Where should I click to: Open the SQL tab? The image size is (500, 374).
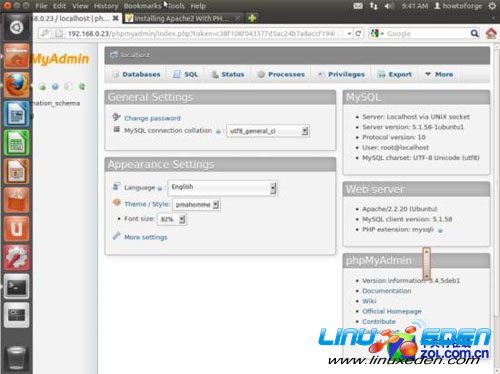[x=186, y=74]
